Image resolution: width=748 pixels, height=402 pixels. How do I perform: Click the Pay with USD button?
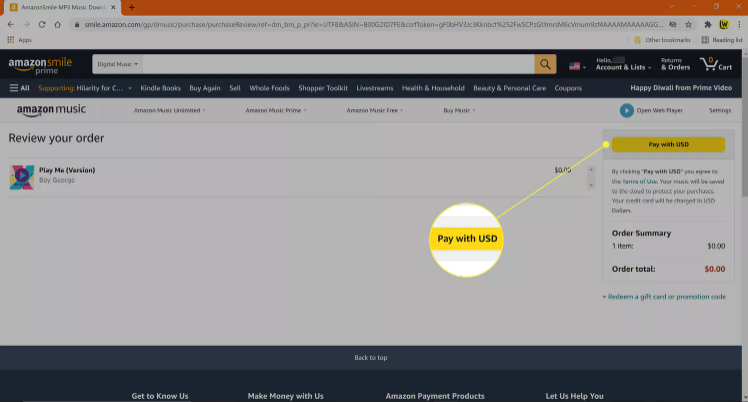[668, 144]
